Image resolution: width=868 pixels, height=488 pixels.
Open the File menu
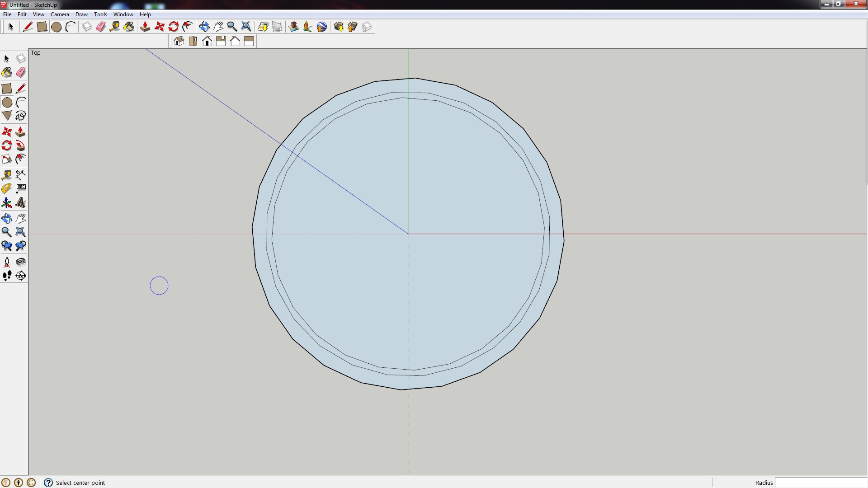(7, 14)
